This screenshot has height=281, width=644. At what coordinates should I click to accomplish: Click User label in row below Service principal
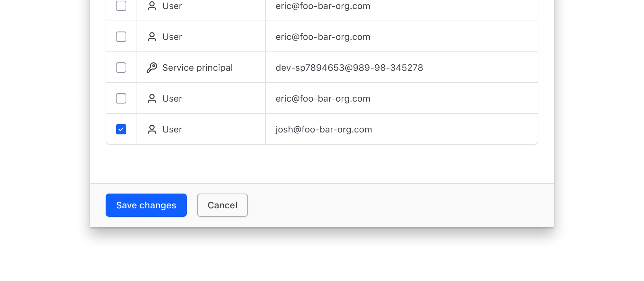172,98
